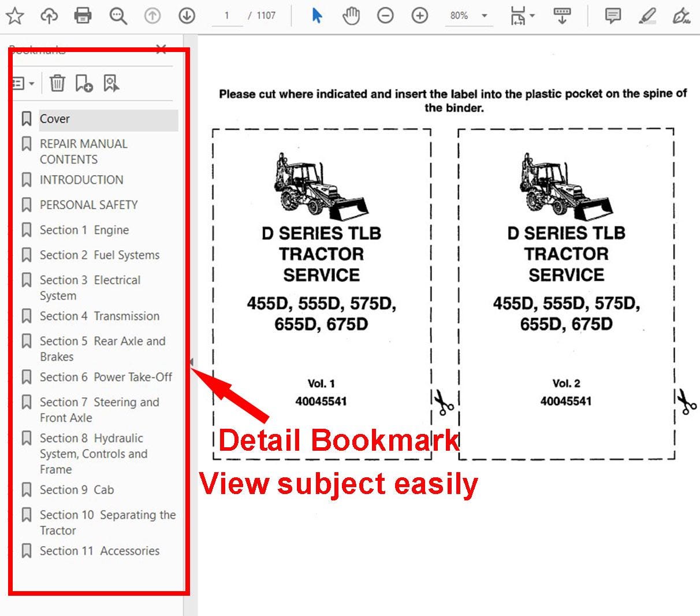
Task: Click the cloud upload icon
Action: click(49, 16)
